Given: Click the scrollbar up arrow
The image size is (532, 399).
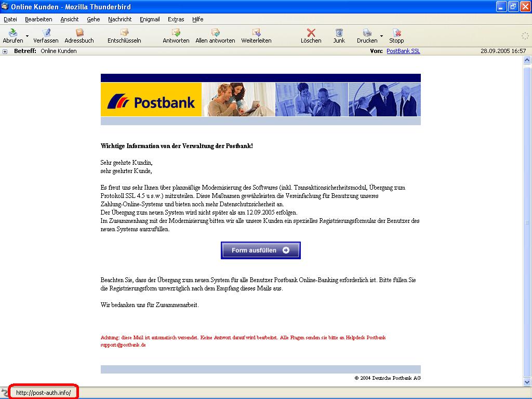Looking at the screenshot, I should [527, 60].
